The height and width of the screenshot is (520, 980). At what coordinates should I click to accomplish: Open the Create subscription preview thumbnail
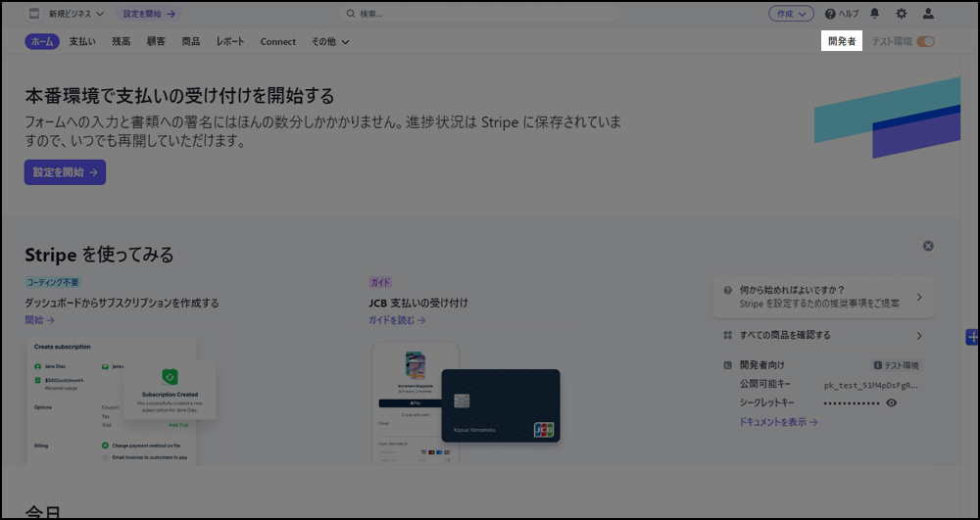(x=122, y=401)
